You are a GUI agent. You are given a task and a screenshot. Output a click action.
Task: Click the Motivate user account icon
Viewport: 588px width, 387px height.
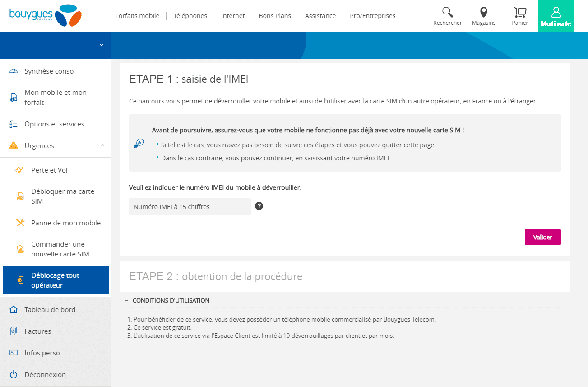point(556,12)
